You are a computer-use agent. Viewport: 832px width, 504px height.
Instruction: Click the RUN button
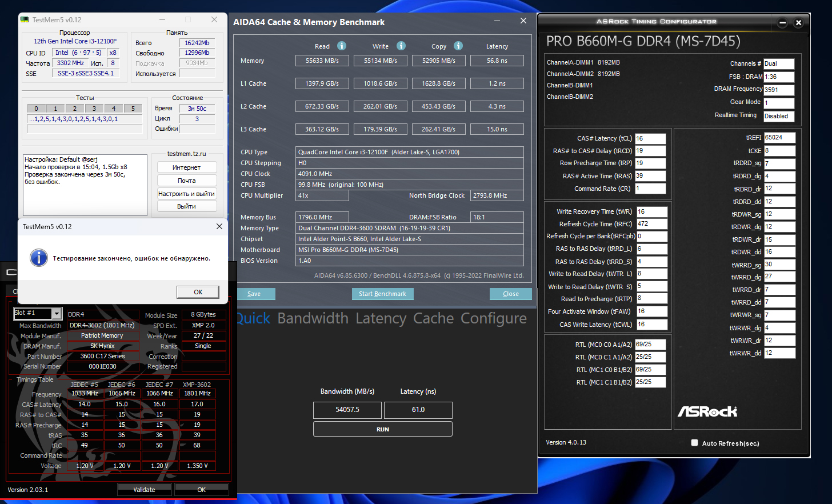[383, 429]
